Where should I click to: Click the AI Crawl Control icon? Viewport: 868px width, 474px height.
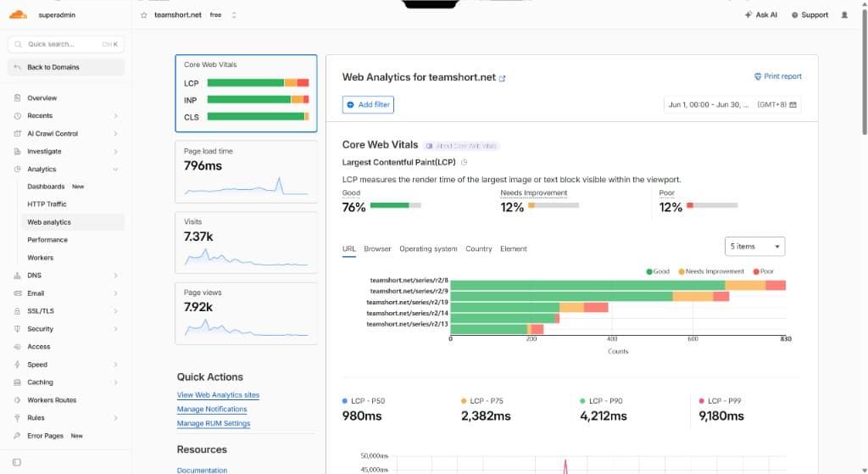coord(17,133)
